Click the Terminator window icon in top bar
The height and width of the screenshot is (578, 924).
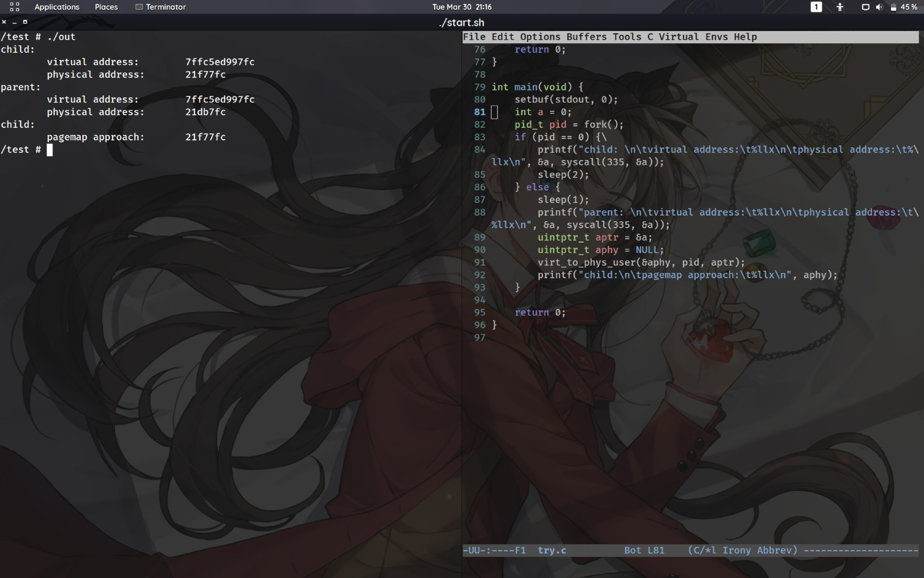pos(139,7)
